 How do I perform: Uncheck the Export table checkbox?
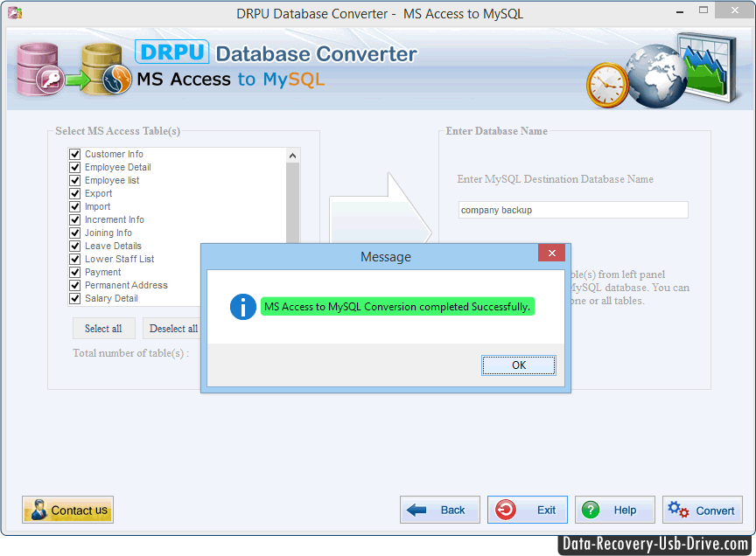click(x=74, y=193)
